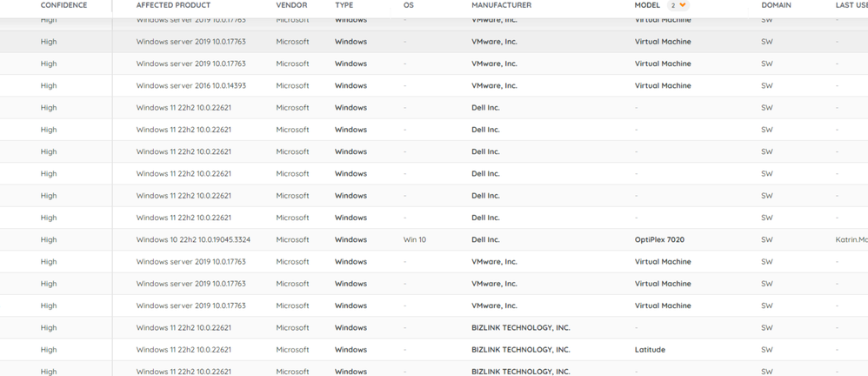Sort by the DOMAIN column header

tap(776, 5)
